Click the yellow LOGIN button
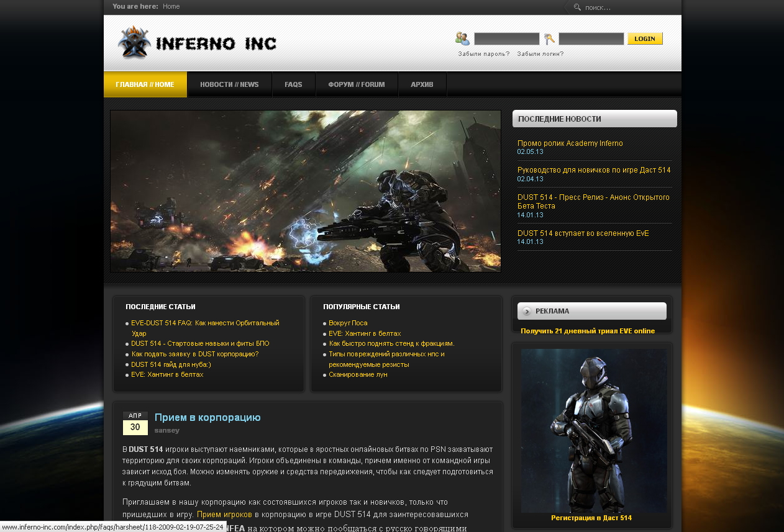 tap(645, 38)
